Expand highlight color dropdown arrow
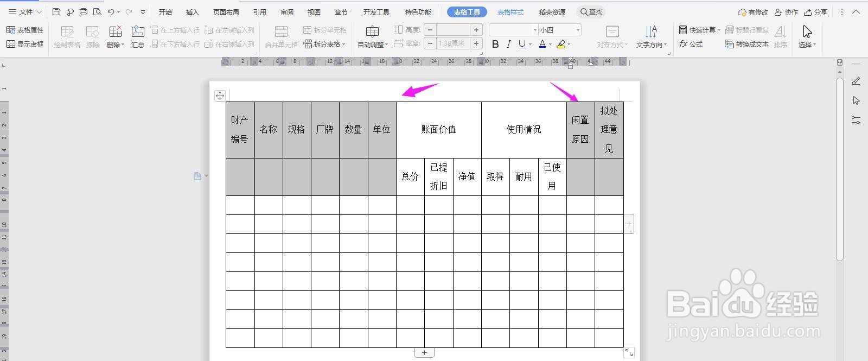Screen dimensions: 868x361 (569, 45)
